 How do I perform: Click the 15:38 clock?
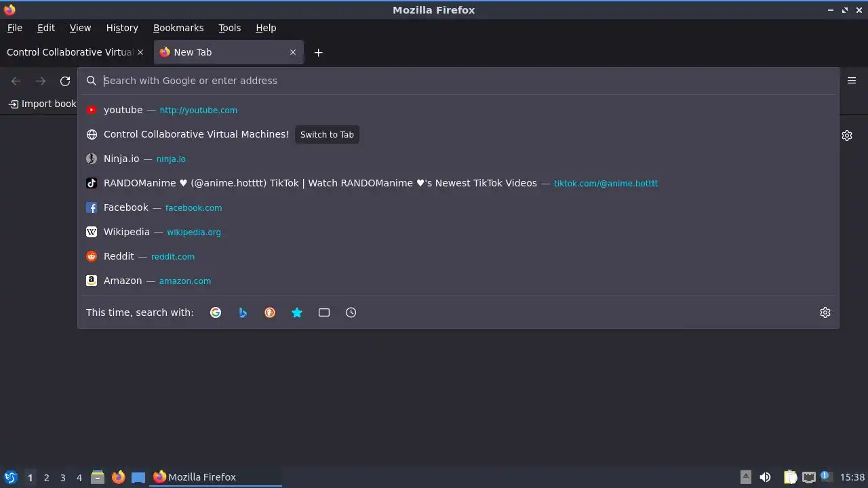tap(852, 477)
